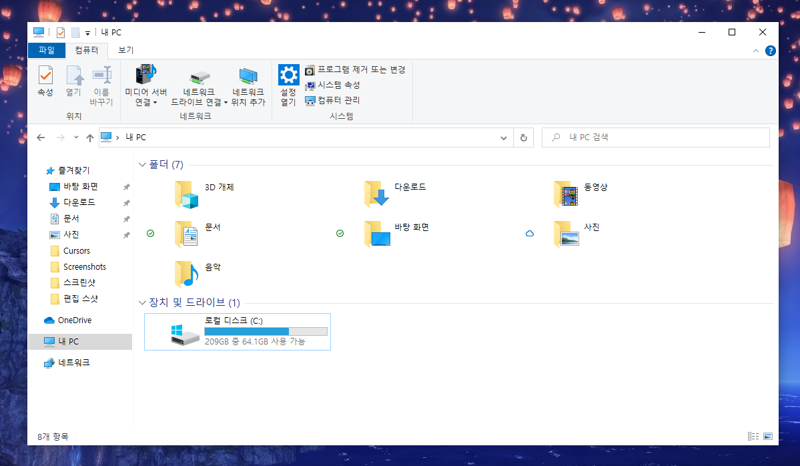Viewport: 800px width, 466px height.
Task: Click 프로그램 제거 또는 변경
Action: click(x=355, y=70)
